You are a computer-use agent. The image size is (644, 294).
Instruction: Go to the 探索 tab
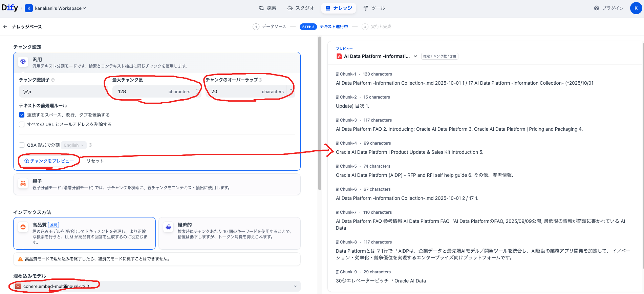coord(267,8)
